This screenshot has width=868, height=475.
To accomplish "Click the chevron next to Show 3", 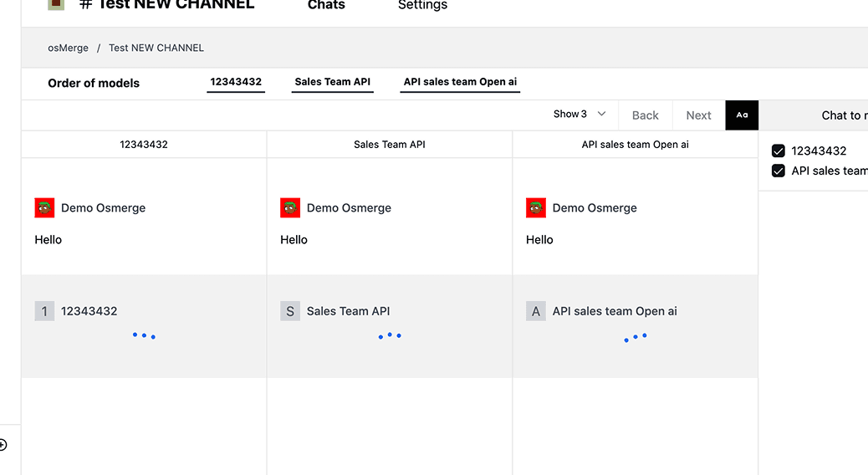I will coord(601,115).
